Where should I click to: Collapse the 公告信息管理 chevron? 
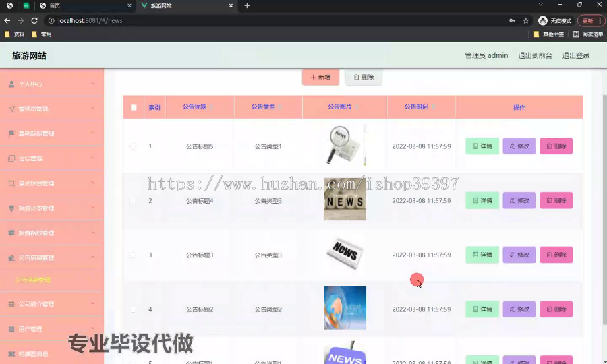click(92, 257)
